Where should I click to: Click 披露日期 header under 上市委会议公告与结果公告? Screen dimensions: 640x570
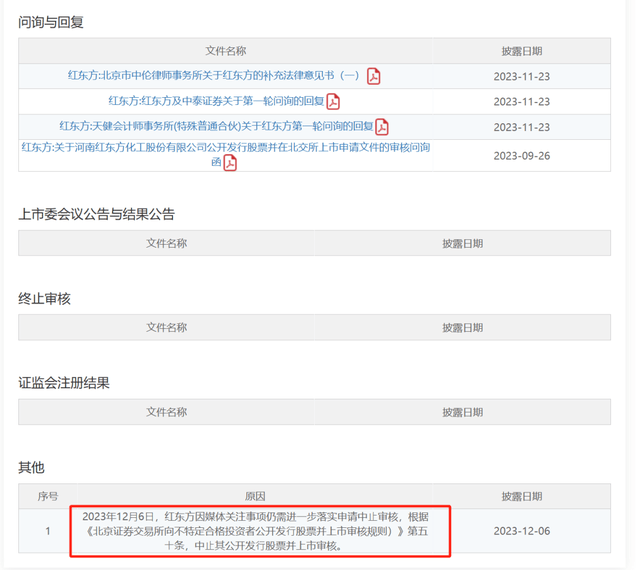pos(462,244)
